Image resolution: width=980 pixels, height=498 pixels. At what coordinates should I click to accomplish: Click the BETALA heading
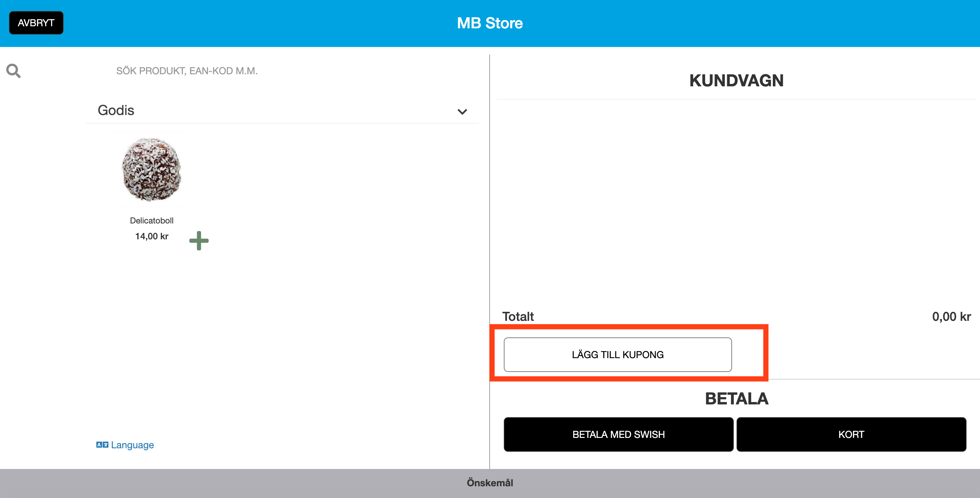click(x=737, y=398)
